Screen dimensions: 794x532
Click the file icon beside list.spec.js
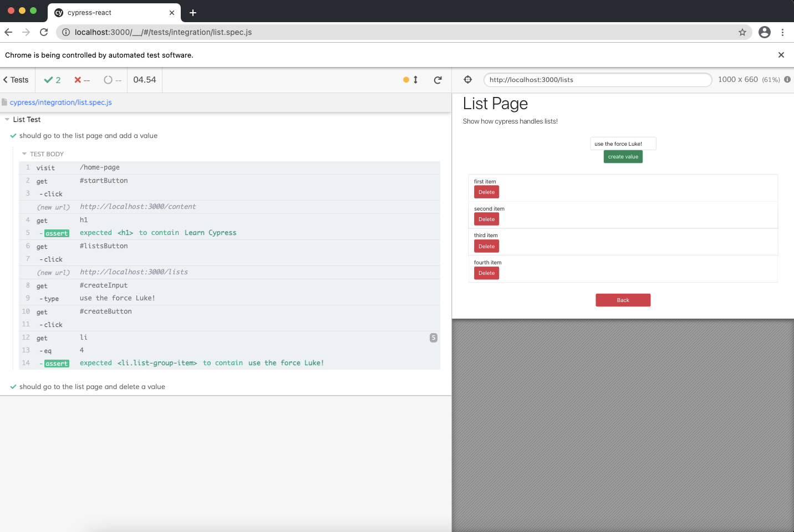click(4, 102)
